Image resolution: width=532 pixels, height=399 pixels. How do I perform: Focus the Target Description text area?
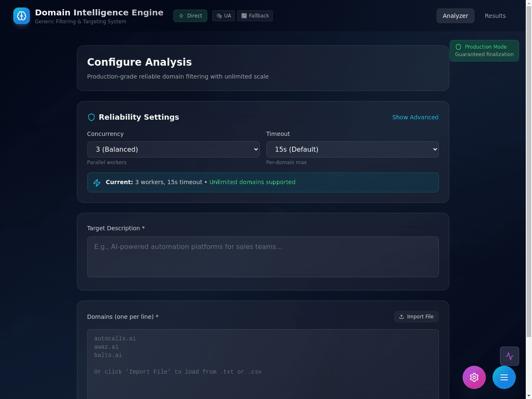[263, 257]
